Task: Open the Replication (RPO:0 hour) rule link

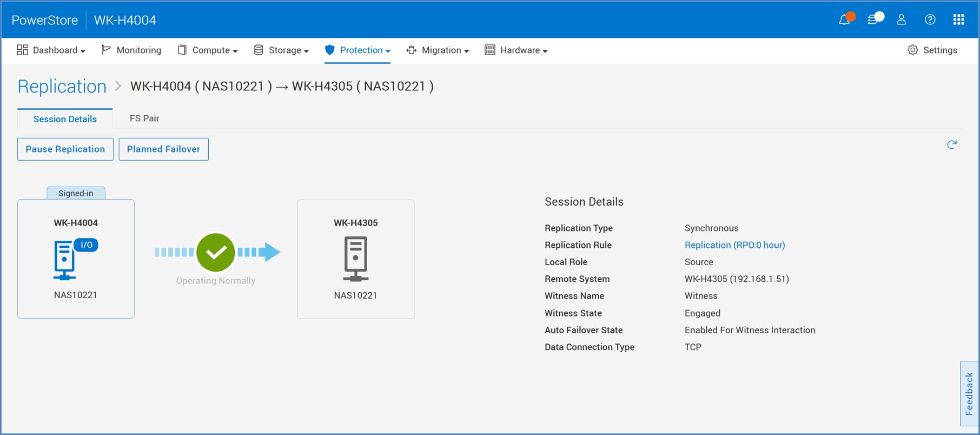Action: pos(735,245)
